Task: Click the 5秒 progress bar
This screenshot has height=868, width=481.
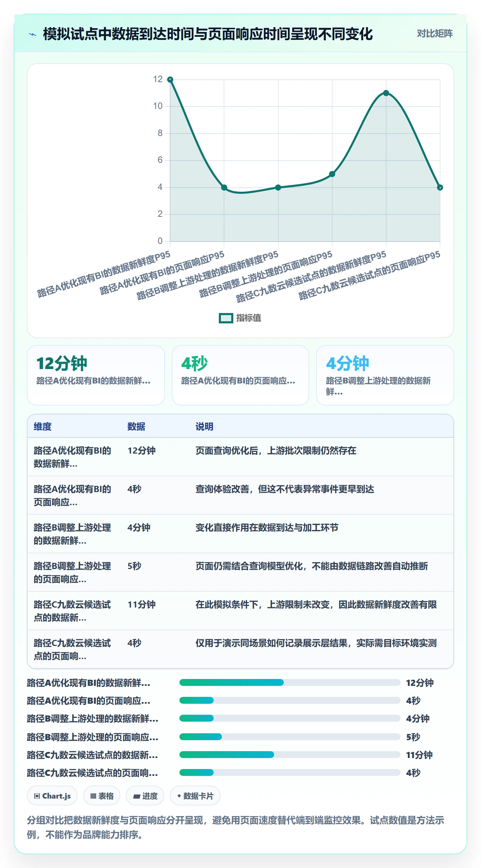Action: [290, 737]
